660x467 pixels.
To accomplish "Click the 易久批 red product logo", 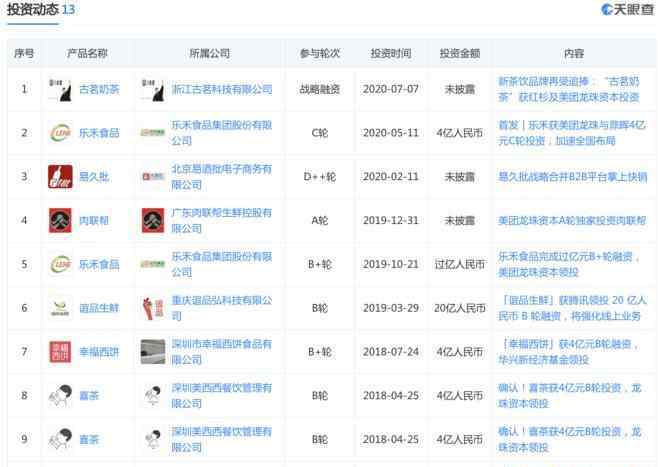I will coord(60,177).
